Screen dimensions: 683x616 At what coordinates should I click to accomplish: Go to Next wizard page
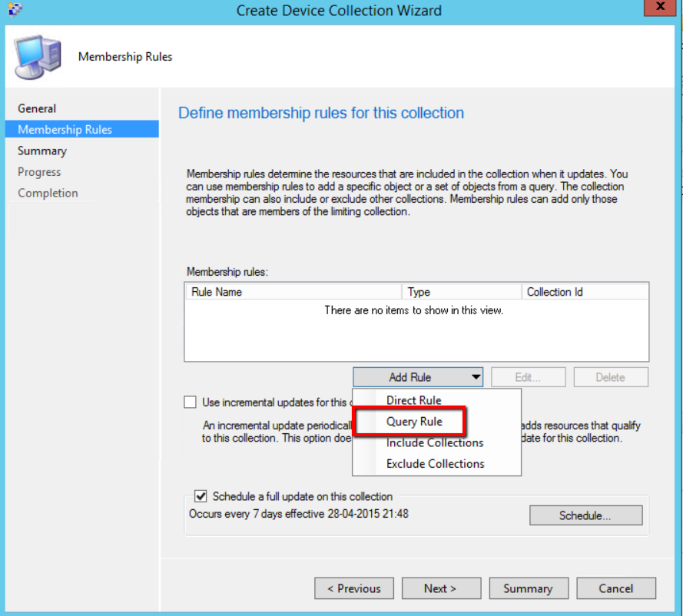pos(440,588)
